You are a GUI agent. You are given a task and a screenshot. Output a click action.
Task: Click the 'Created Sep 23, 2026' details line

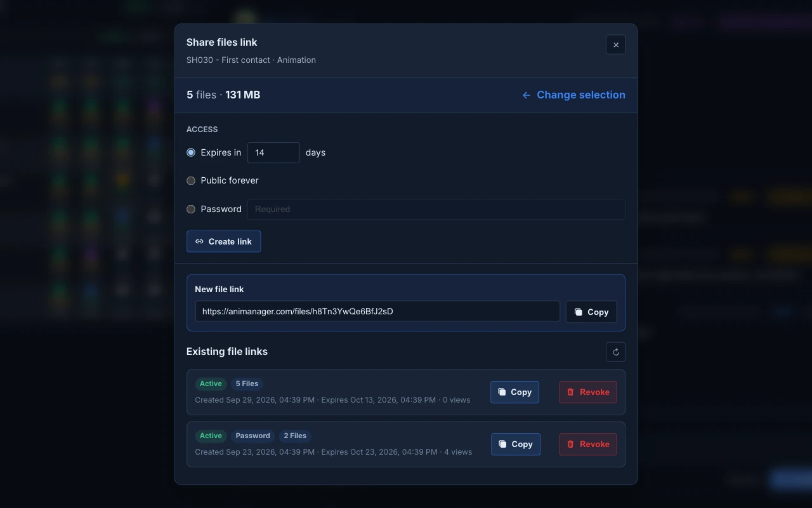tap(334, 452)
